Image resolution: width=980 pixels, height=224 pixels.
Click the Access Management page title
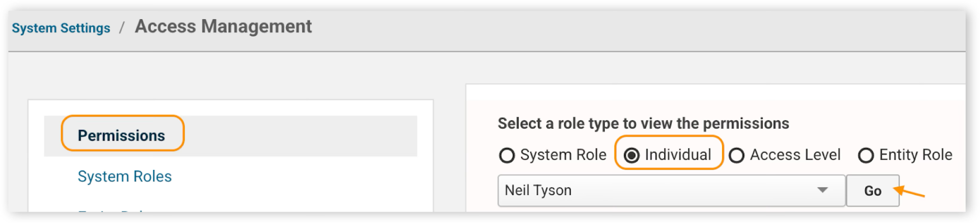point(223,26)
